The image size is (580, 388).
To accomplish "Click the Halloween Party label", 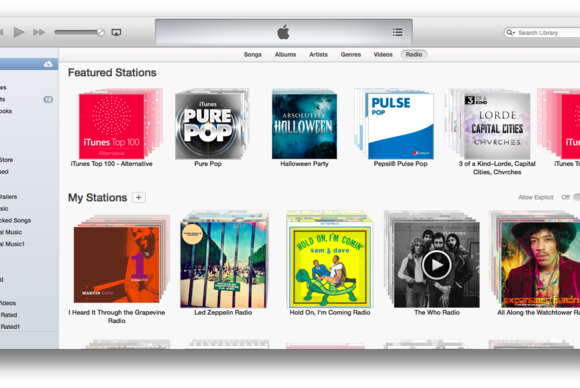I will point(304,163).
